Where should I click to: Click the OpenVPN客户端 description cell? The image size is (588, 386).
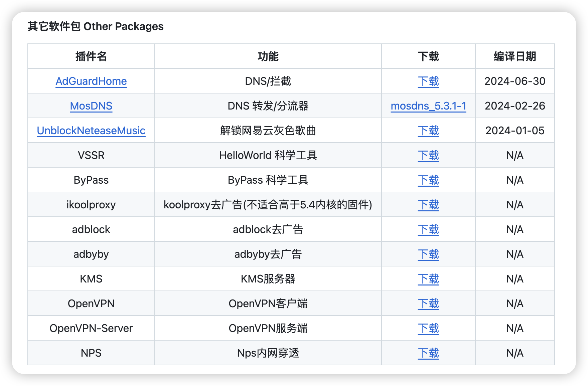tap(268, 304)
